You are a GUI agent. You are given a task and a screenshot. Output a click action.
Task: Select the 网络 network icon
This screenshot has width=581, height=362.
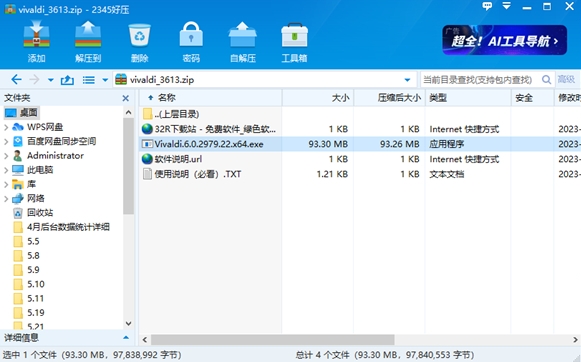coord(18,199)
